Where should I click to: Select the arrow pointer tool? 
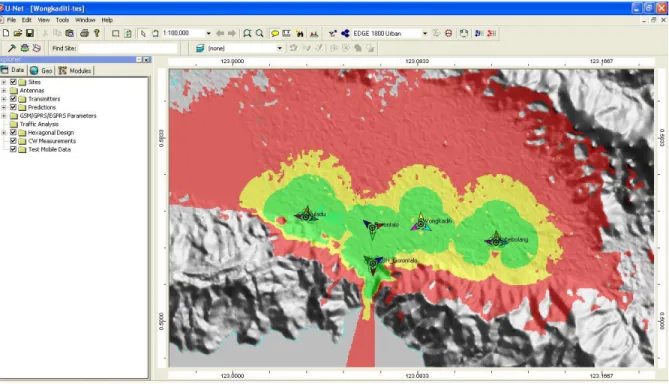coord(143,33)
